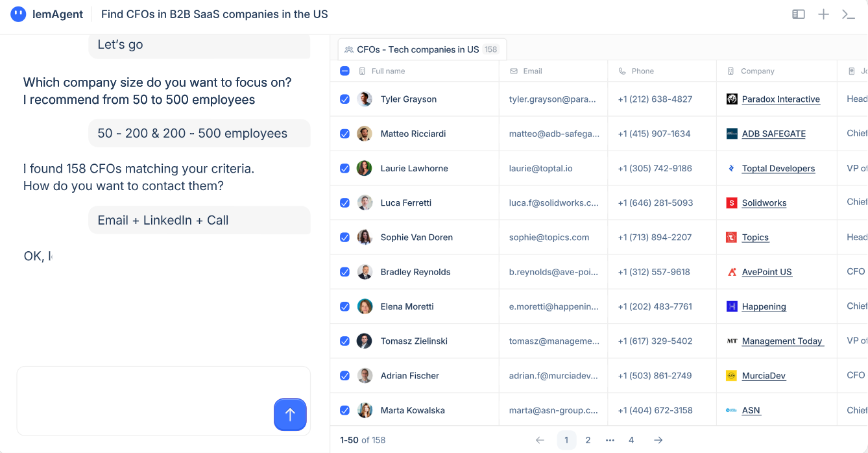Image resolution: width=868 pixels, height=453 pixels.
Task: Click the Paradox Interactive logo icon
Action: 732,99
